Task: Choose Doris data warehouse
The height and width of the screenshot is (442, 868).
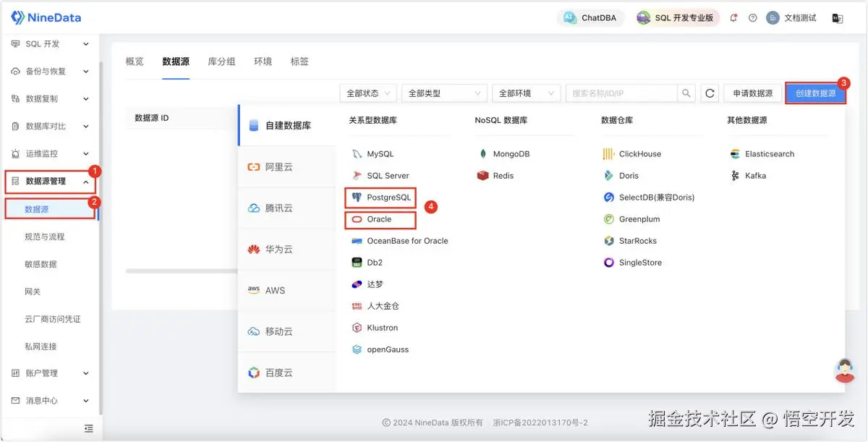Action: coord(621,176)
